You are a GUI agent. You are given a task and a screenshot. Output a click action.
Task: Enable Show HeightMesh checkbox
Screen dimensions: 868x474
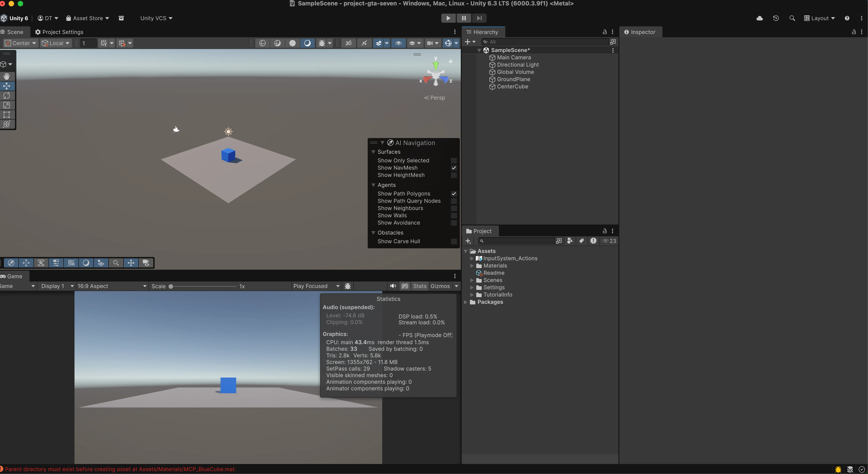(454, 175)
